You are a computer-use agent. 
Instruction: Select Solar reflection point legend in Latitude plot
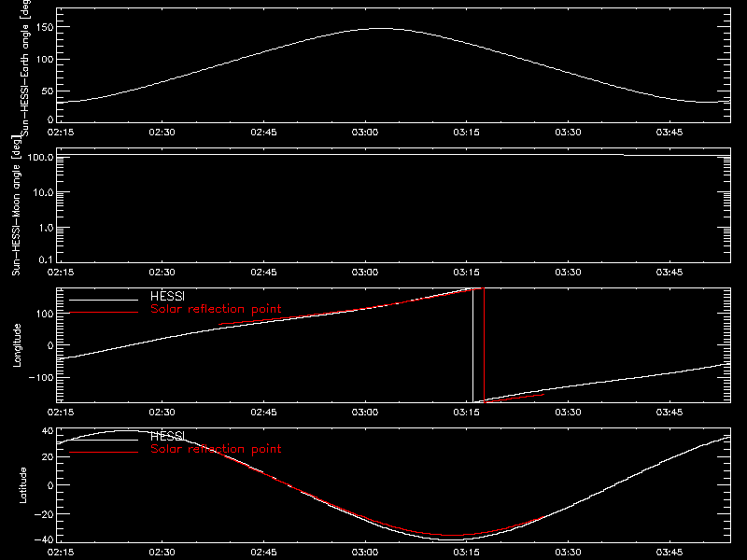[x=216, y=449]
